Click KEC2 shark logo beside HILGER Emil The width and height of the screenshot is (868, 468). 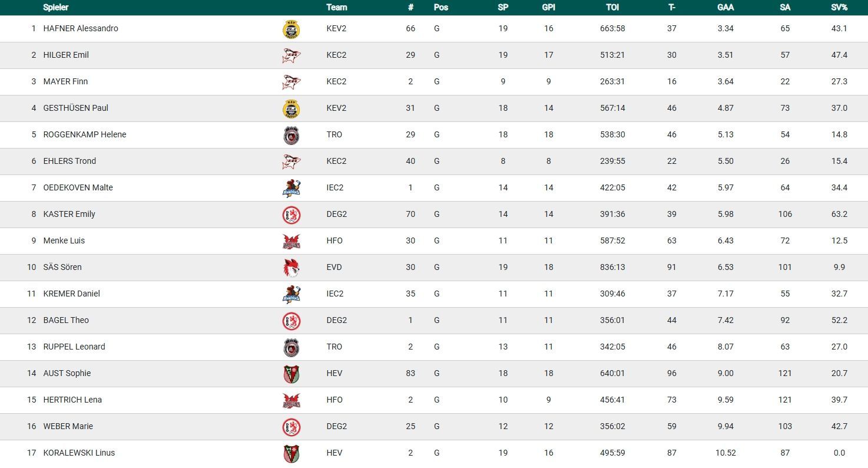pos(291,55)
